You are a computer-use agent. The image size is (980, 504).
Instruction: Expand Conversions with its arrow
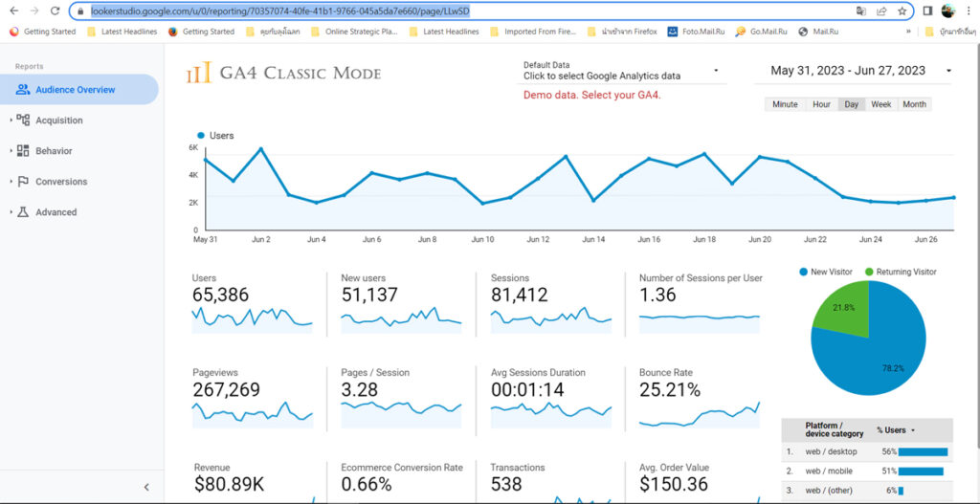pyautogui.click(x=11, y=181)
